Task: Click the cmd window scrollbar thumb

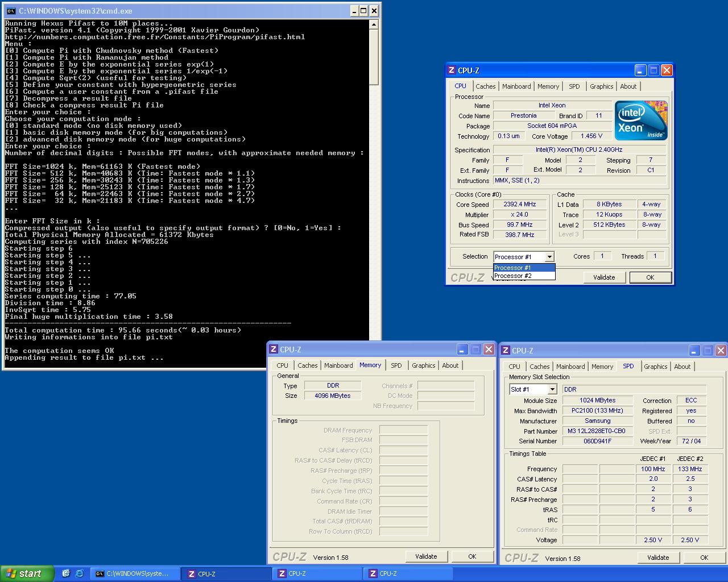Action: coord(374,57)
